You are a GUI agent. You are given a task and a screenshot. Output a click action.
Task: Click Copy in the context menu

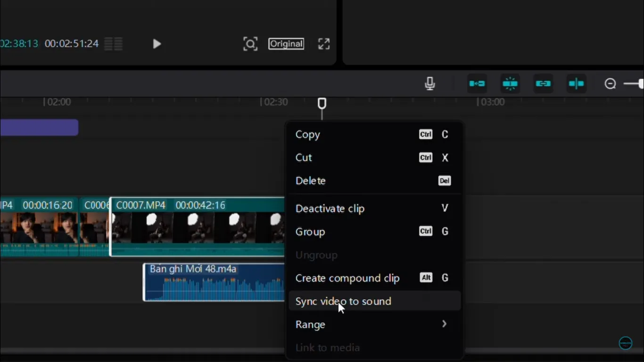[x=308, y=135]
